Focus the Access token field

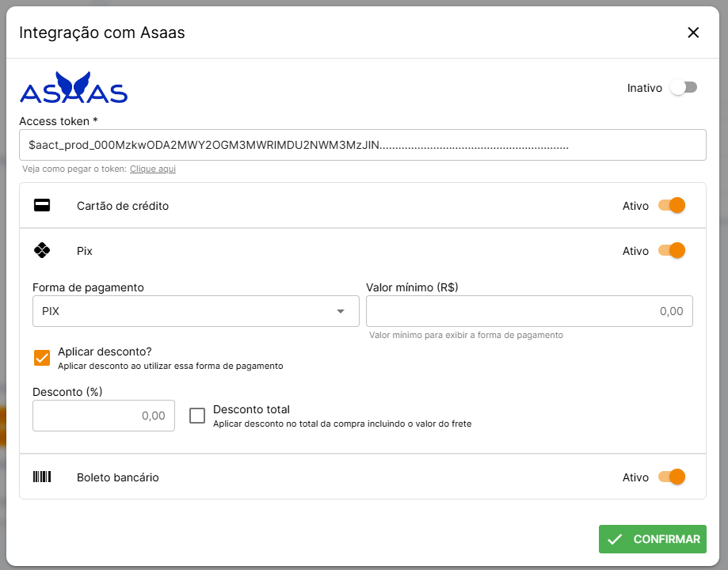tap(362, 146)
